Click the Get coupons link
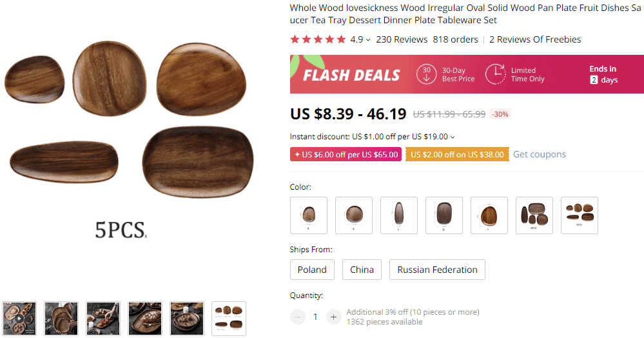 click(x=540, y=154)
